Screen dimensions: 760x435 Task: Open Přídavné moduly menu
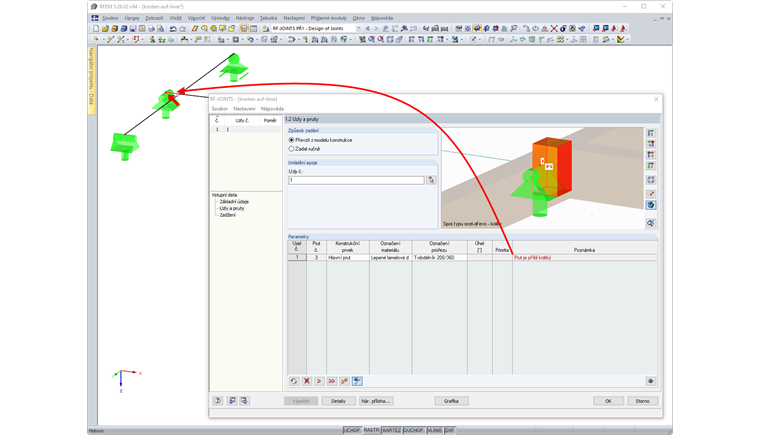click(x=329, y=18)
